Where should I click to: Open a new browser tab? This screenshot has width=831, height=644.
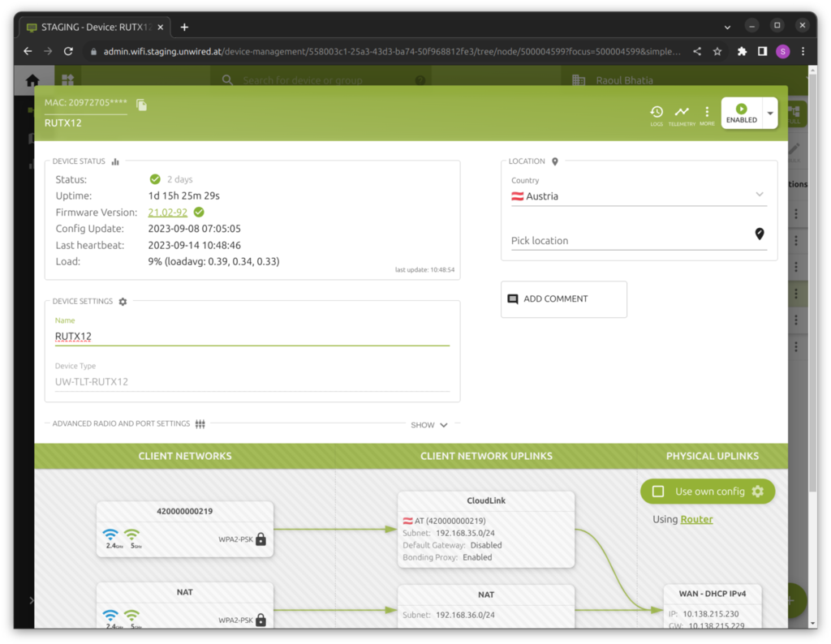click(184, 27)
